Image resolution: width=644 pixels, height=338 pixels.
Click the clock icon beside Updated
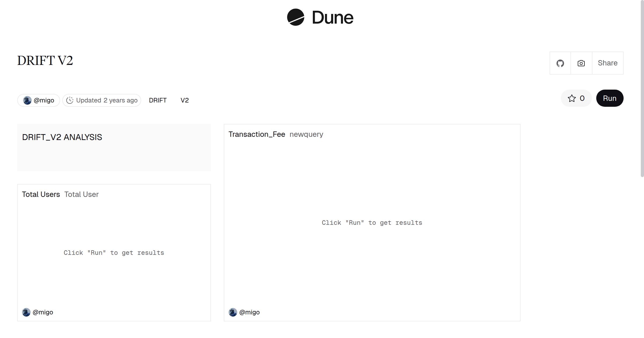[70, 100]
